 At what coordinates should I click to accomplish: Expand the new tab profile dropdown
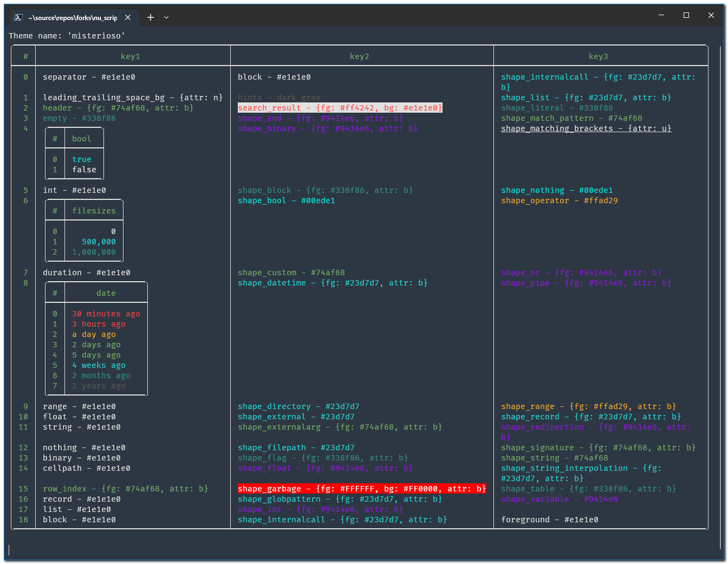166,17
